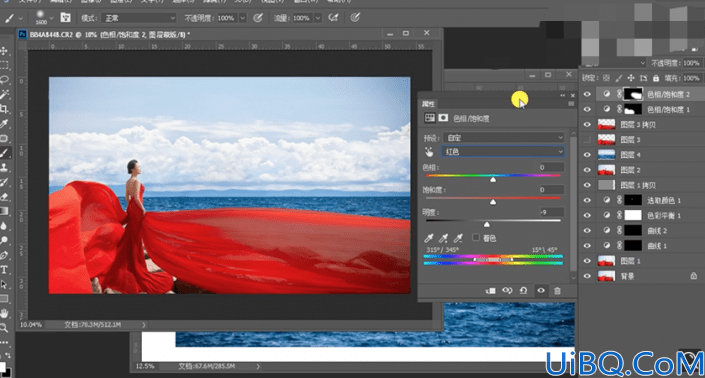The image size is (705, 378).
Task: Click the 明度 lightness slider handle
Action: 486,224
